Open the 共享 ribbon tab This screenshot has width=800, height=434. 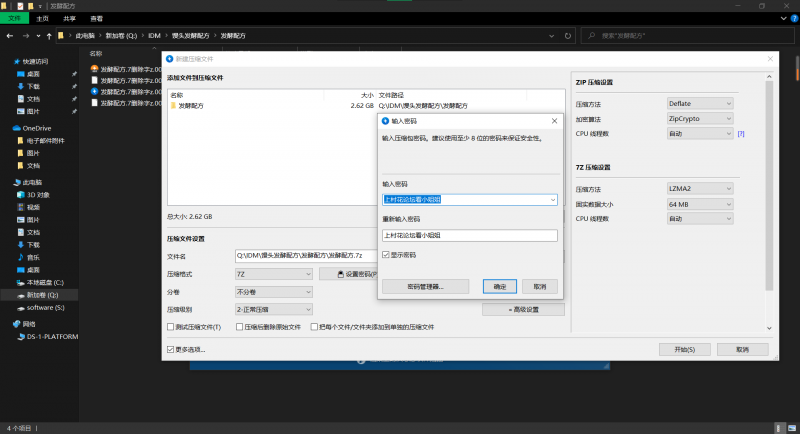tap(69, 18)
